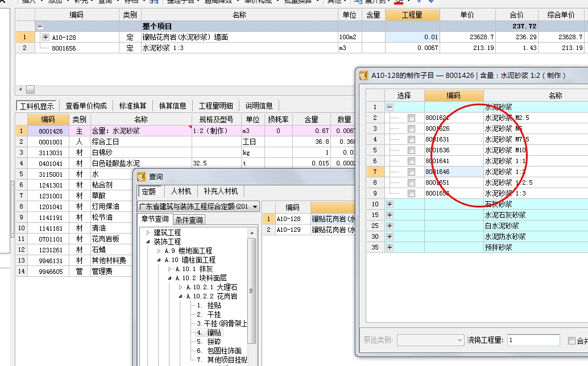Select query result row A10-129

309,230
